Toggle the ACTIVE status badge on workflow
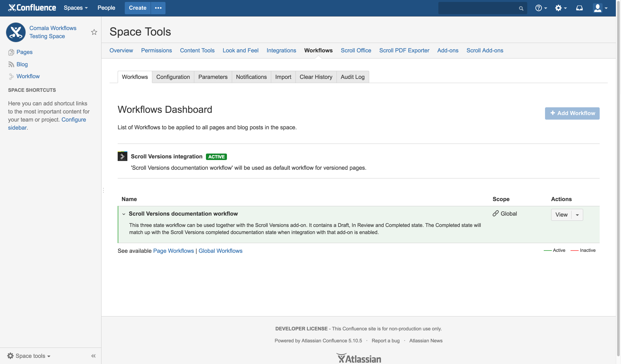 point(216,156)
